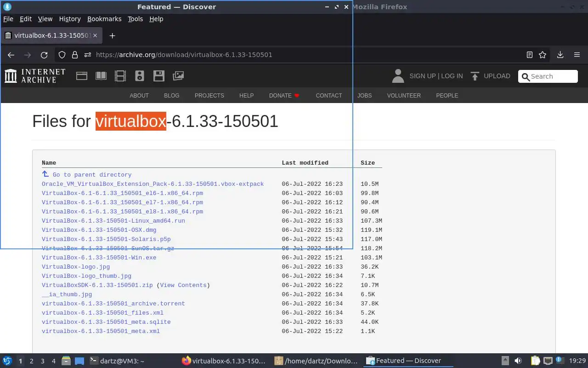Click the eject removable media tray icon

tap(505, 361)
